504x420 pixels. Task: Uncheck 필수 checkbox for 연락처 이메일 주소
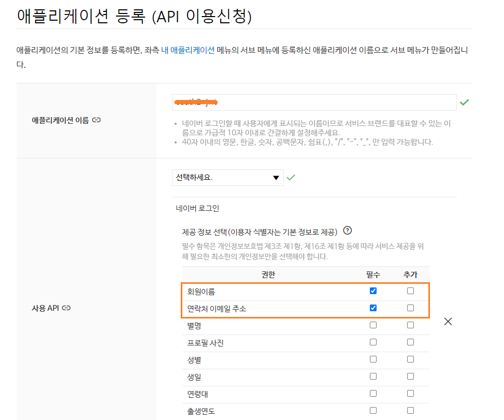(373, 308)
